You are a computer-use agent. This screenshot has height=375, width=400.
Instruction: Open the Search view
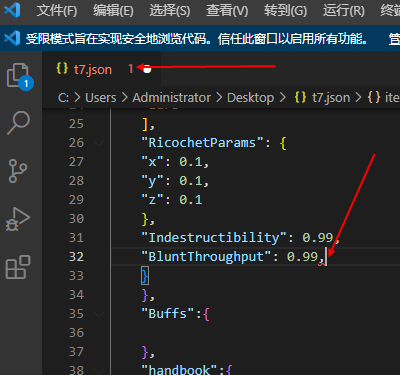pyautogui.click(x=19, y=123)
